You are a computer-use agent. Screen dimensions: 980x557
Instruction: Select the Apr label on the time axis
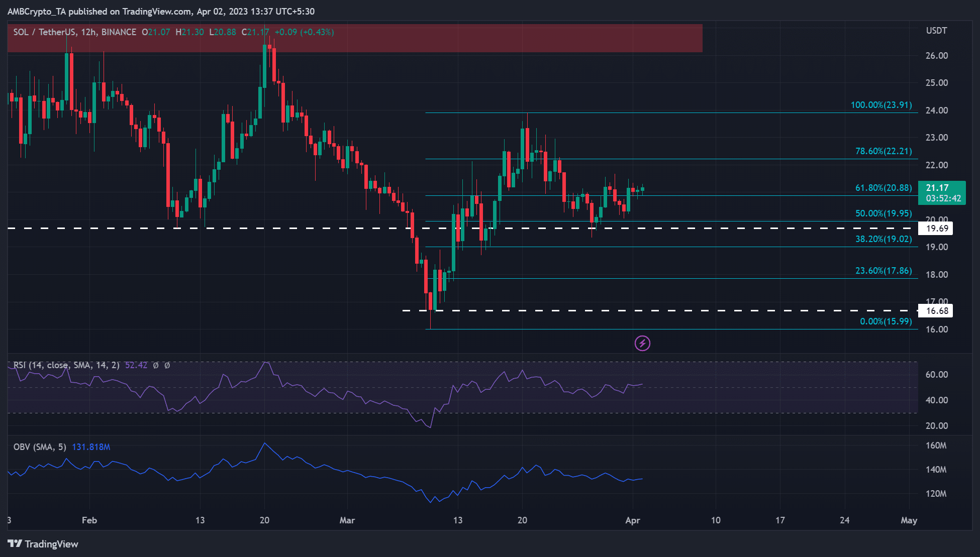tap(634, 521)
